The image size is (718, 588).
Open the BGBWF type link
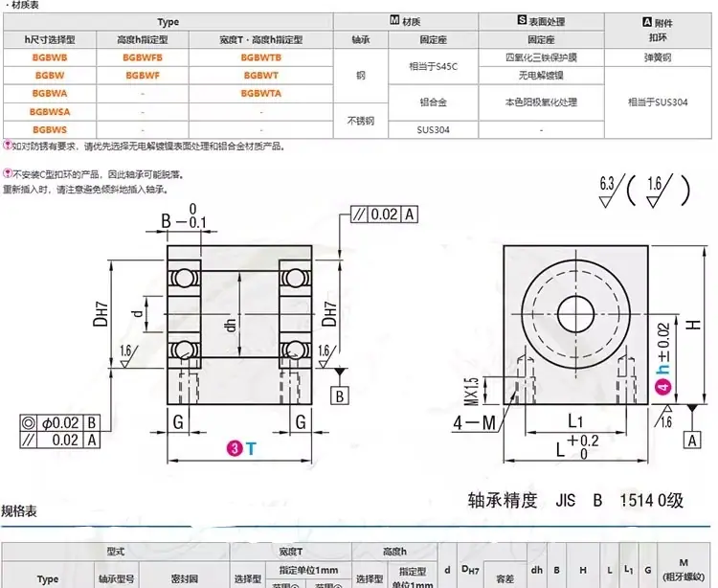click(143, 76)
